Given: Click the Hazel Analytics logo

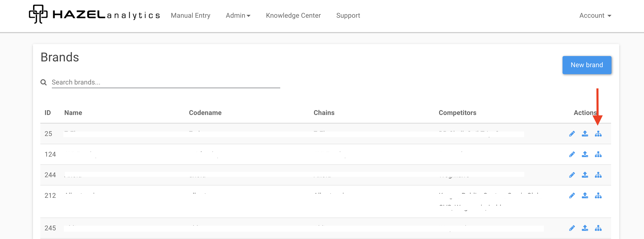Looking at the screenshot, I should (x=94, y=14).
